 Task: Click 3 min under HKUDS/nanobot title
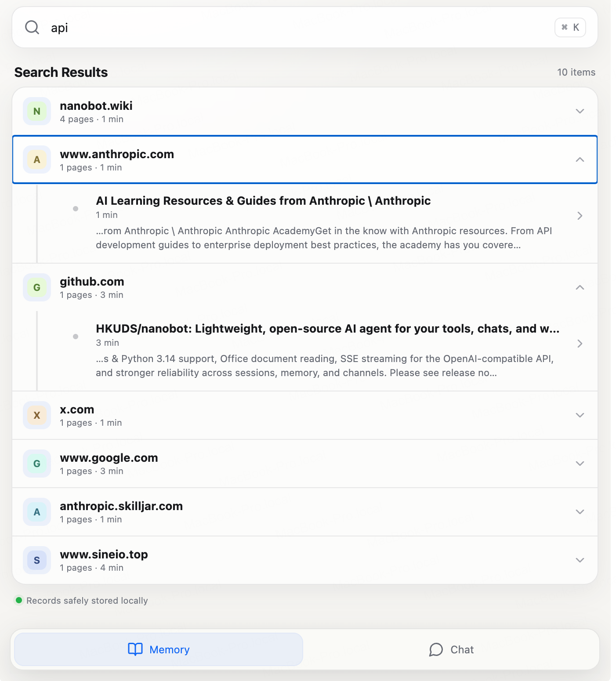[108, 343]
